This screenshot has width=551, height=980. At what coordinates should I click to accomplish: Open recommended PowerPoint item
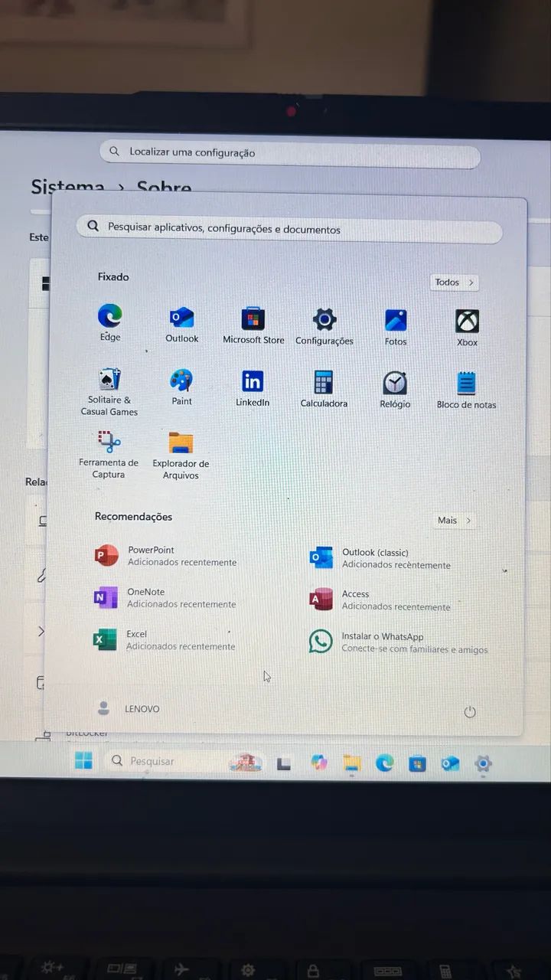[165, 556]
